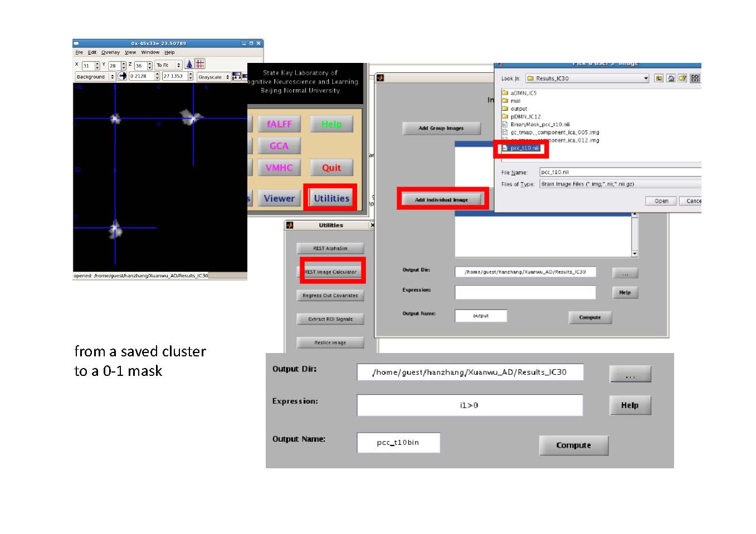
Task: Select the output folder in file list
Action: [x=515, y=109]
